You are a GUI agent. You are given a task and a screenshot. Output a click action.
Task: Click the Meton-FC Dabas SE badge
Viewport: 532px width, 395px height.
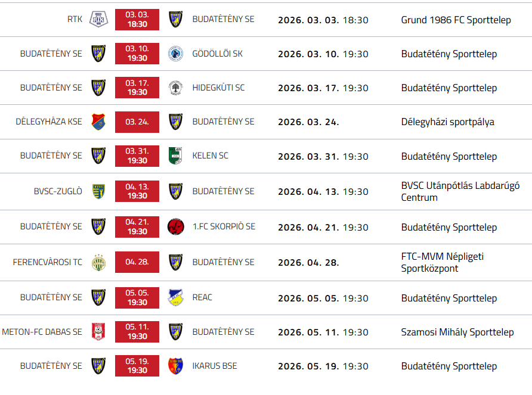coord(98,332)
